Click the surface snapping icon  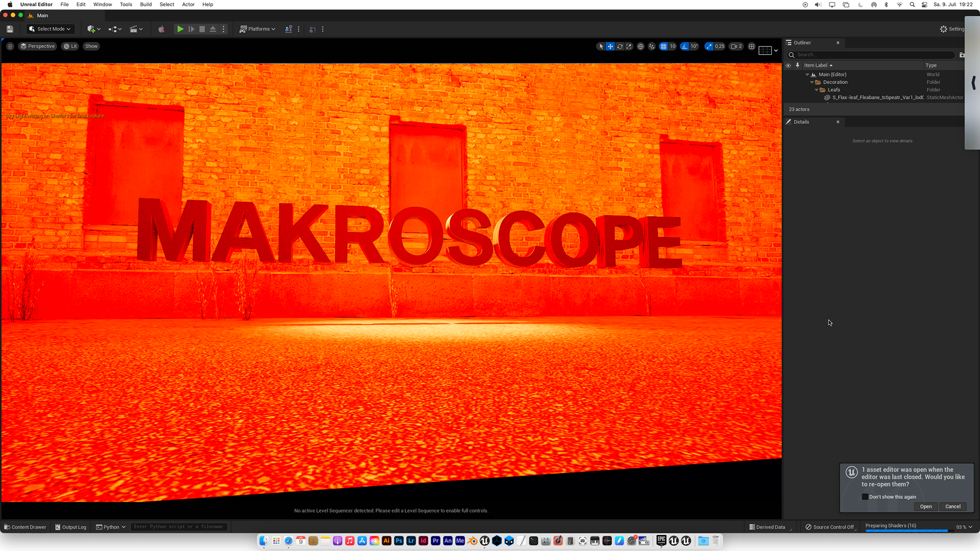[x=652, y=46]
